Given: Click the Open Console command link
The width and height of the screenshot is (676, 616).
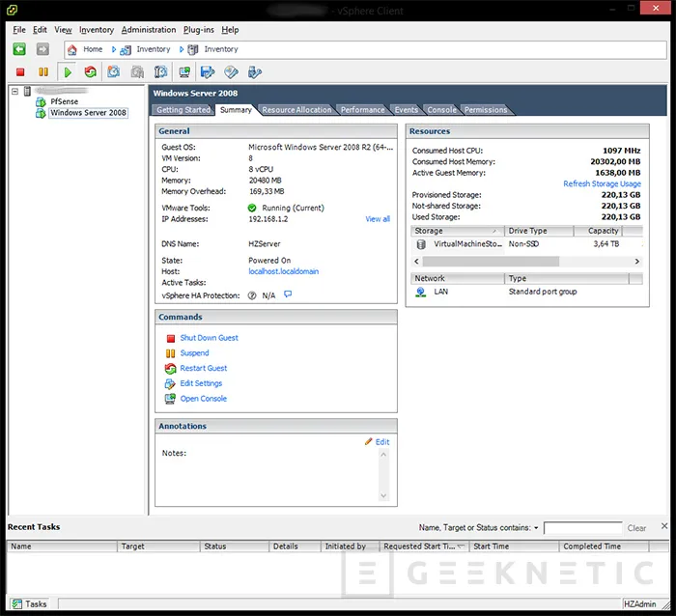Looking at the screenshot, I should (x=204, y=399).
